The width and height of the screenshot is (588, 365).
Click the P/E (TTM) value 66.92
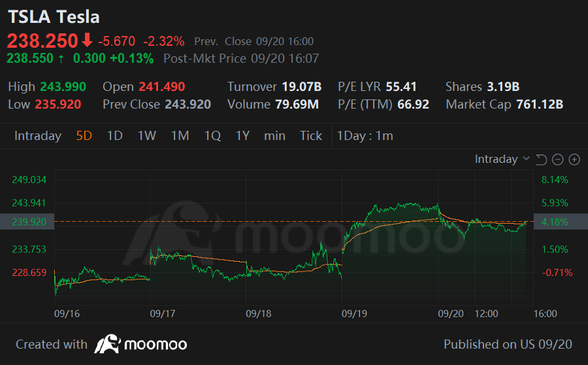[x=413, y=105]
